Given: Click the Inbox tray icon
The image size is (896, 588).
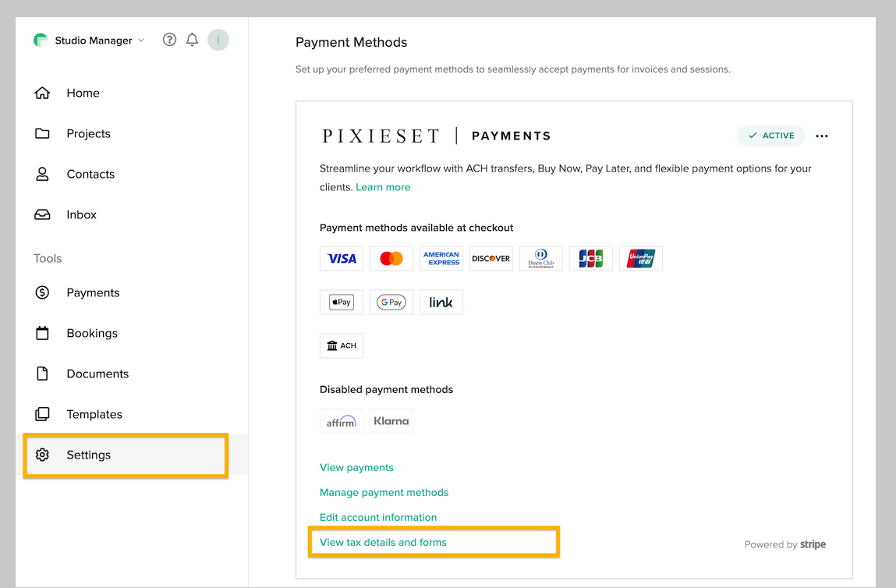Looking at the screenshot, I should 42,214.
